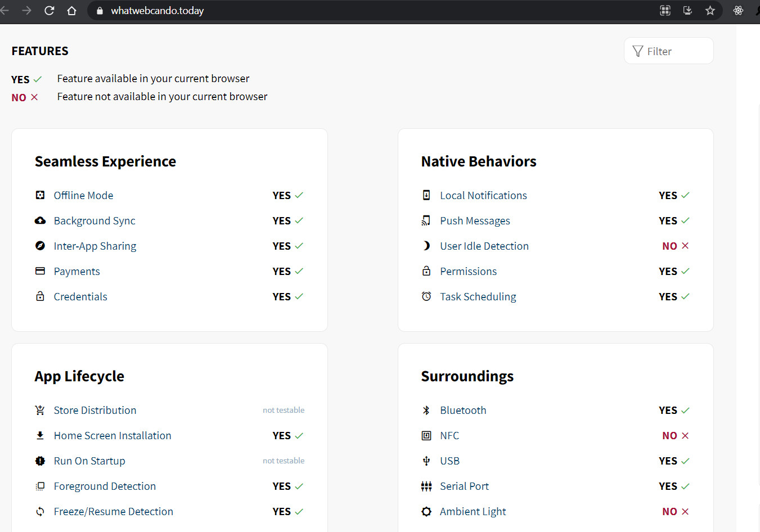Click the Store Distribution shopping cart icon
The height and width of the screenshot is (532, 760).
(x=40, y=411)
